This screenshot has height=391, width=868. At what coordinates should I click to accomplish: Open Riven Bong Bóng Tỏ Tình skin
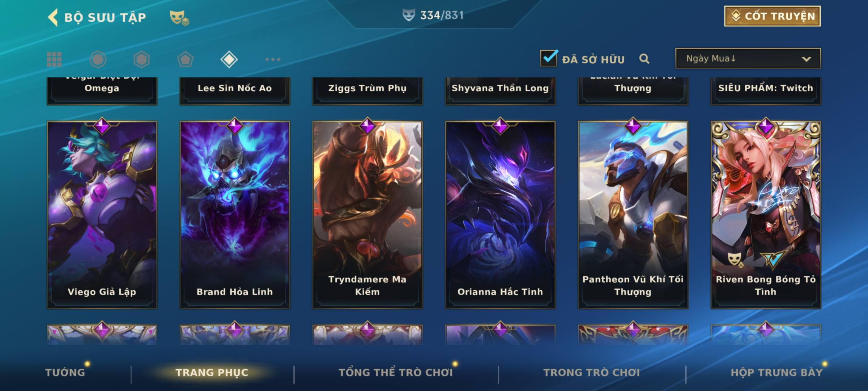(x=766, y=215)
